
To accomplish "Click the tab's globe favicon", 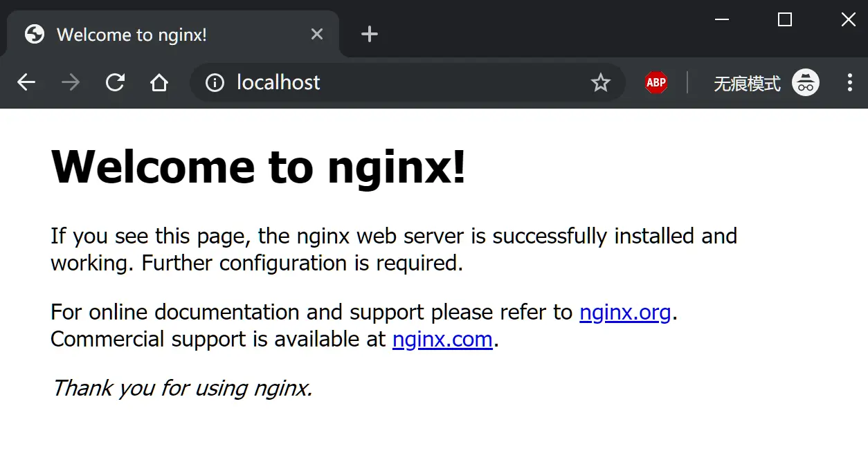I will tap(33, 34).
